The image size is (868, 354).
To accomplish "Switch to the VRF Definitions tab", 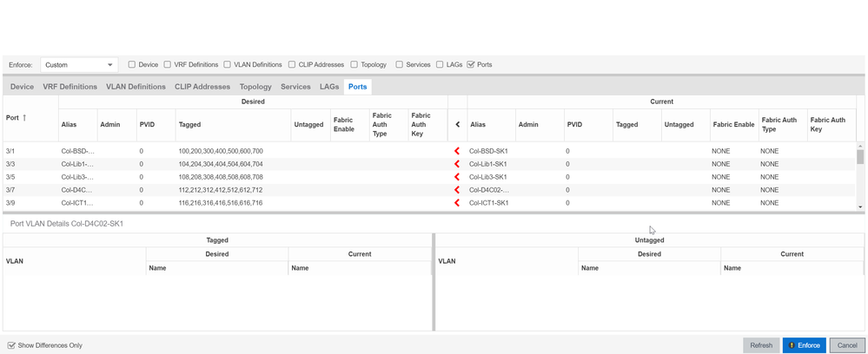I will click(x=70, y=87).
